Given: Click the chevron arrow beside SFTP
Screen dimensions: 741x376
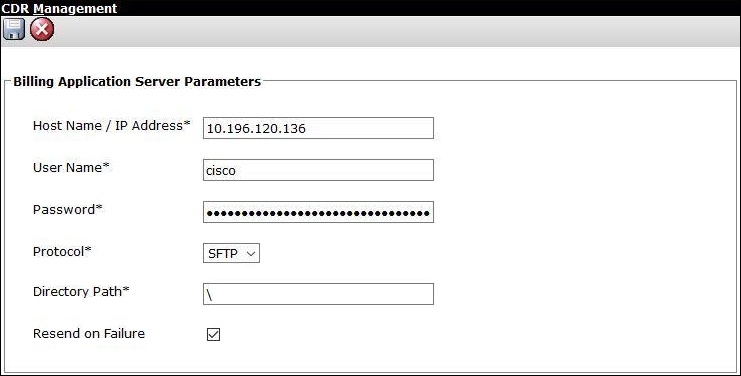Looking at the screenshot, I should tap(251, 254).
